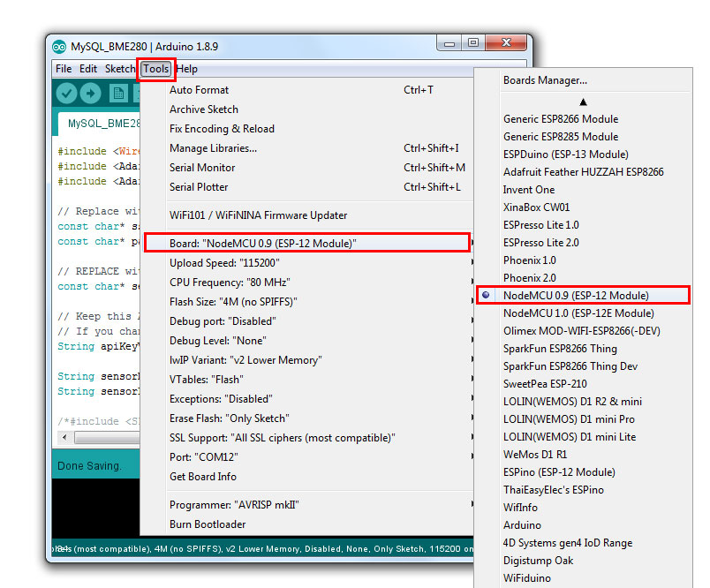This screenshot has height=588, width=710.
Task: Select 4D Systems gen4 IoD Range board
Action: [x=583, y=543]
